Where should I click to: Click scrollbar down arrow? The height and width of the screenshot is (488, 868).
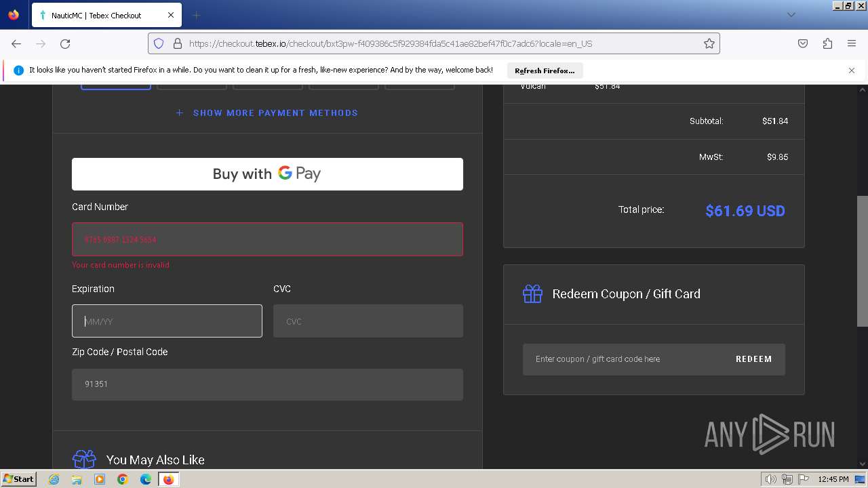(862, 464)
